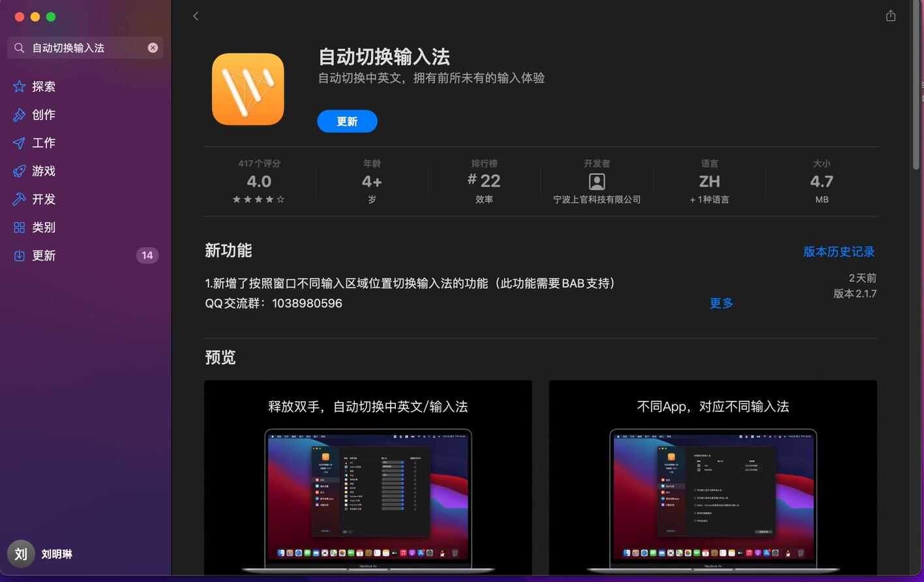The width and height of the screenshot is (924, 582).
Task: Clear the search field with X icon
Action: 153,48
